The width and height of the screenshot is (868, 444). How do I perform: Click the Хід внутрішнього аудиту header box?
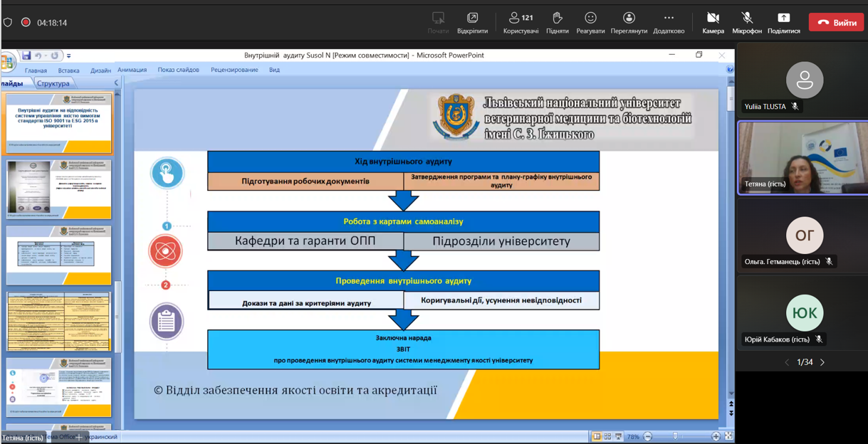click(403, 162)
